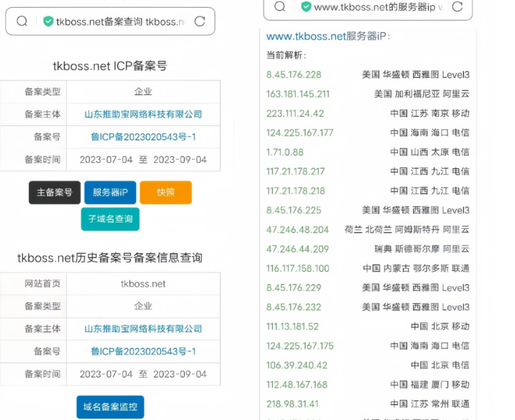Click IP address 112.48.167.168

tap(296, 385)
